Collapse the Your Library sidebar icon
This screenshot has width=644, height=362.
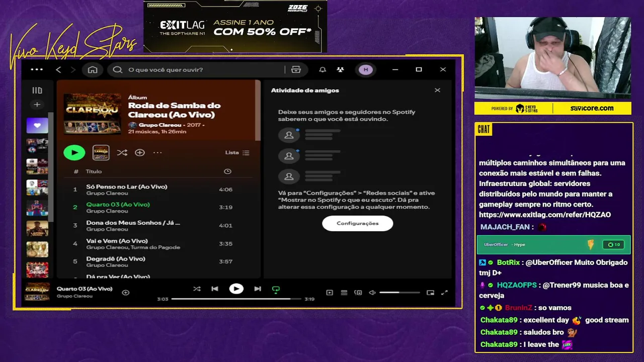click(37, 90)
